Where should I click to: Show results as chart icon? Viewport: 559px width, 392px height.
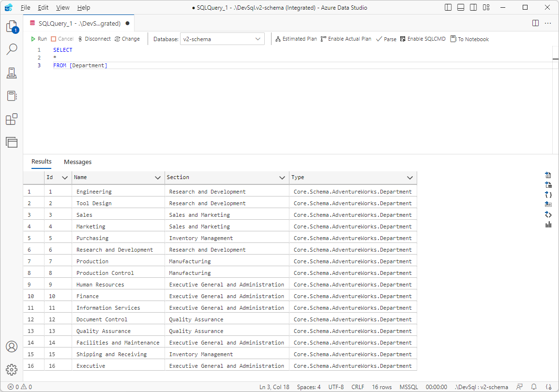(548, 225)
